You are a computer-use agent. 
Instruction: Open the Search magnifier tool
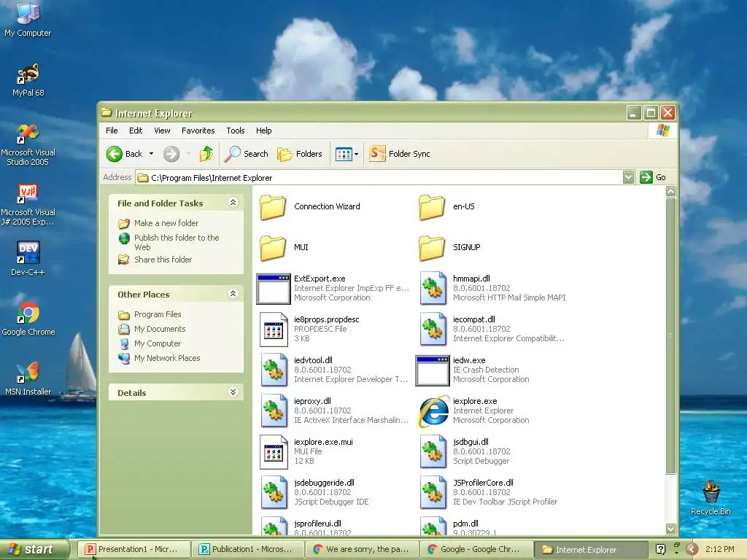(x=246, y=154)
